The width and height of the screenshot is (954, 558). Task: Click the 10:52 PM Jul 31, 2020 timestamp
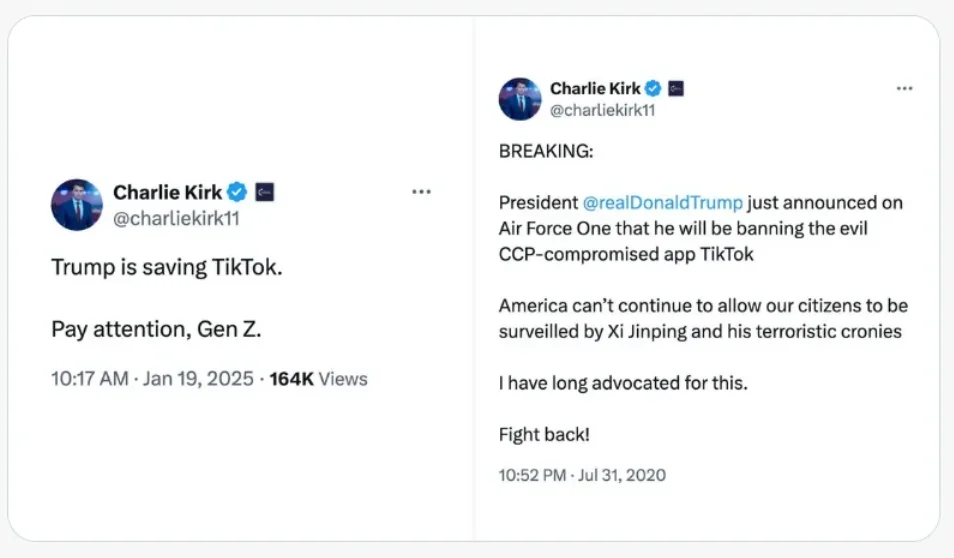point(582,475)
